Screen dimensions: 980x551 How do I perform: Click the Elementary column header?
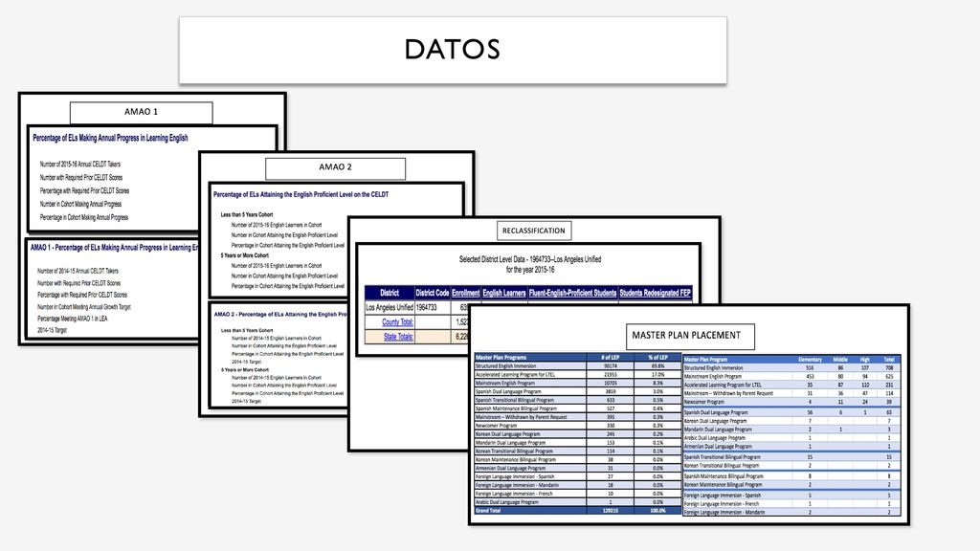810,360
